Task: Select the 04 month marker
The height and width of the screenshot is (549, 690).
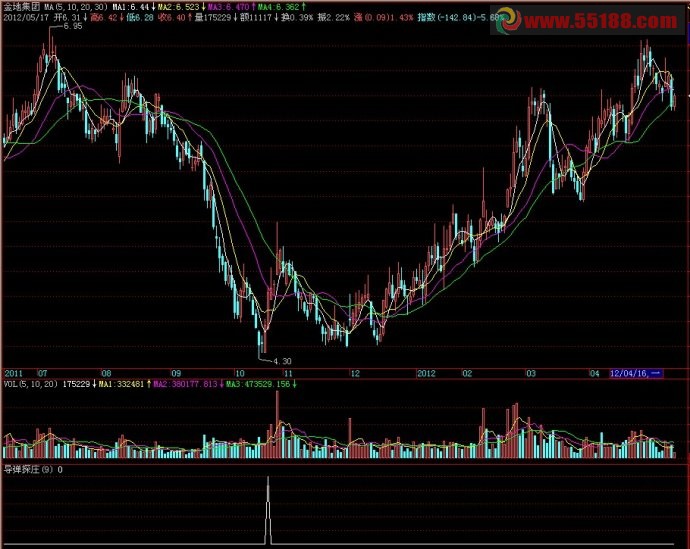Action: 594,373
